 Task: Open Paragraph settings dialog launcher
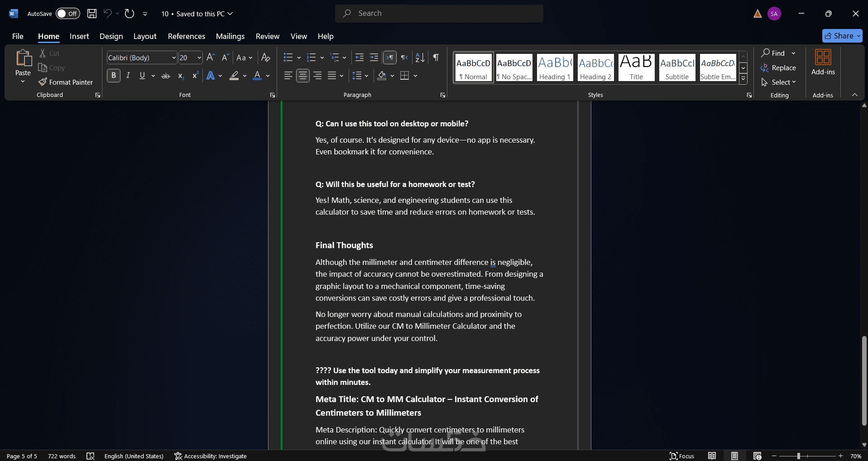443,95
